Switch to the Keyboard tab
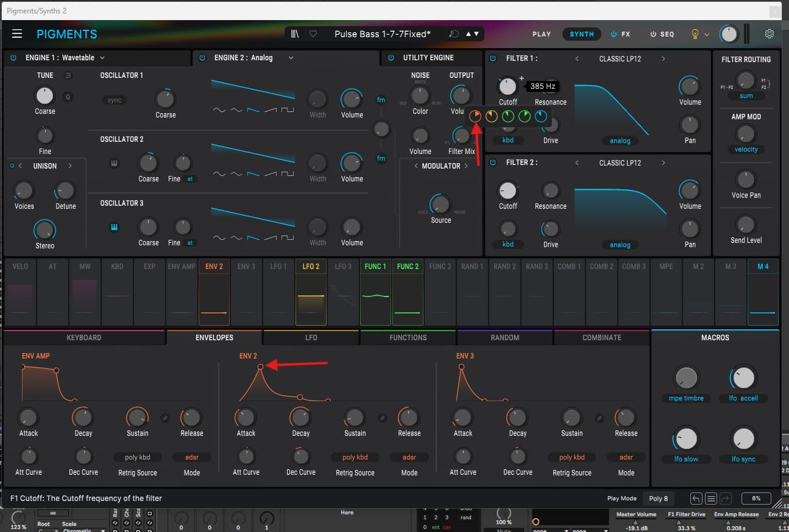Viewport: 789px width, 532px height. [84, 337]
